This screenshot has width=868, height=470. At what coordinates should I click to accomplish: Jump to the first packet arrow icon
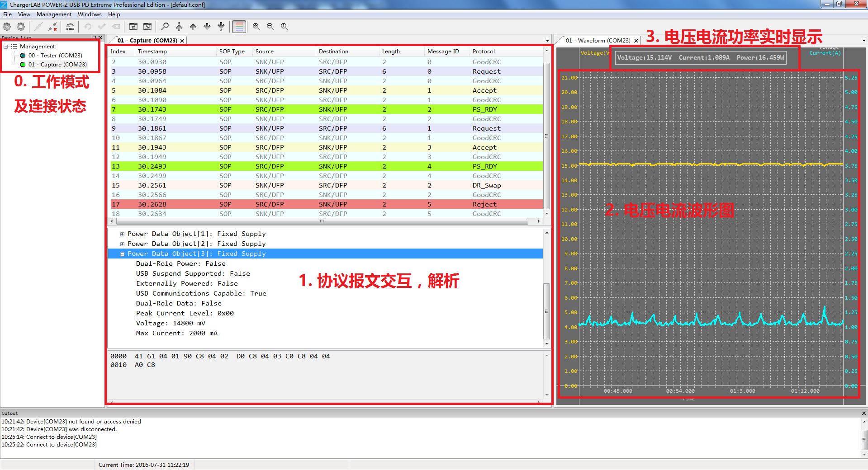179,27
